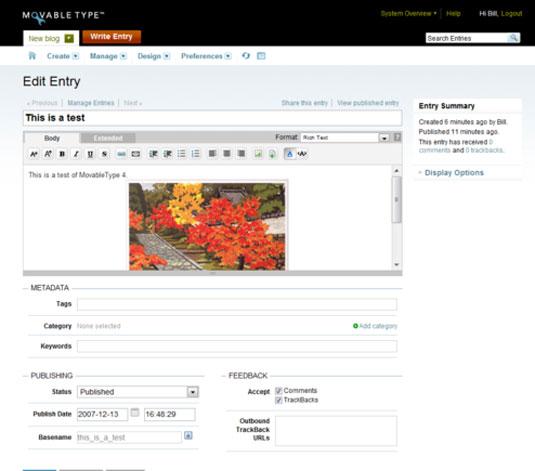Click the Tags input field

pos(237,304)
